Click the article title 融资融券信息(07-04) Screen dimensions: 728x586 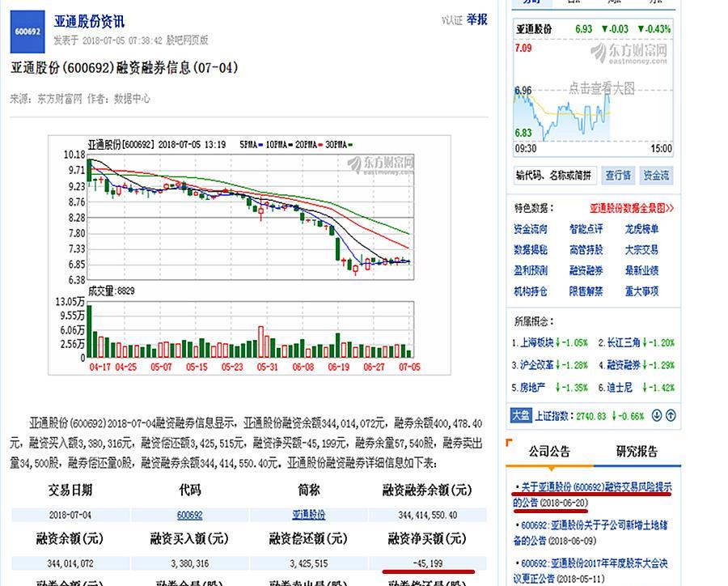(125, 68)
